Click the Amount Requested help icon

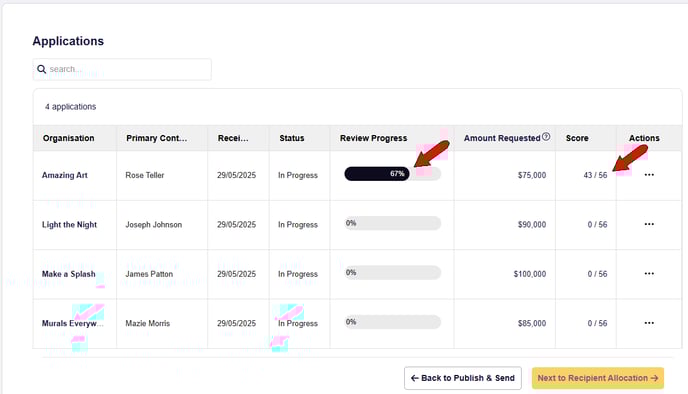[x=546, y=136]
